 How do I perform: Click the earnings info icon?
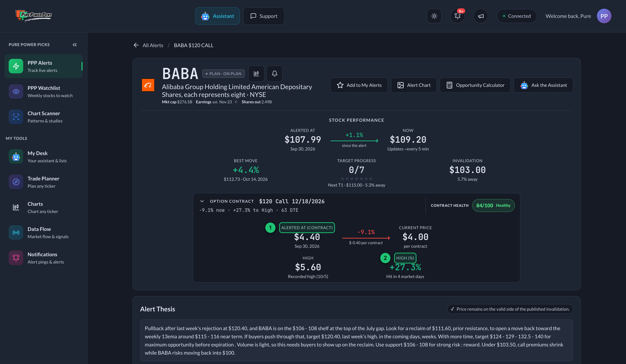click(x=236, y=102)
